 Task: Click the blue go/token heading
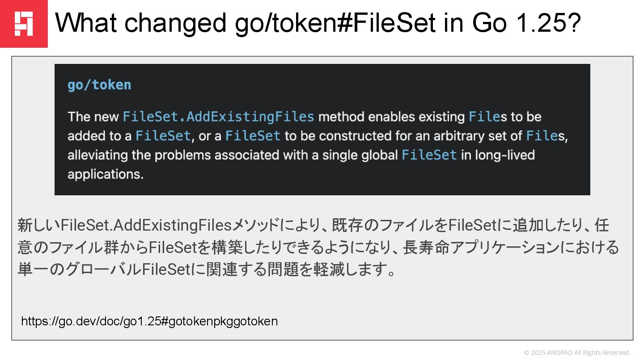(99, 85)
